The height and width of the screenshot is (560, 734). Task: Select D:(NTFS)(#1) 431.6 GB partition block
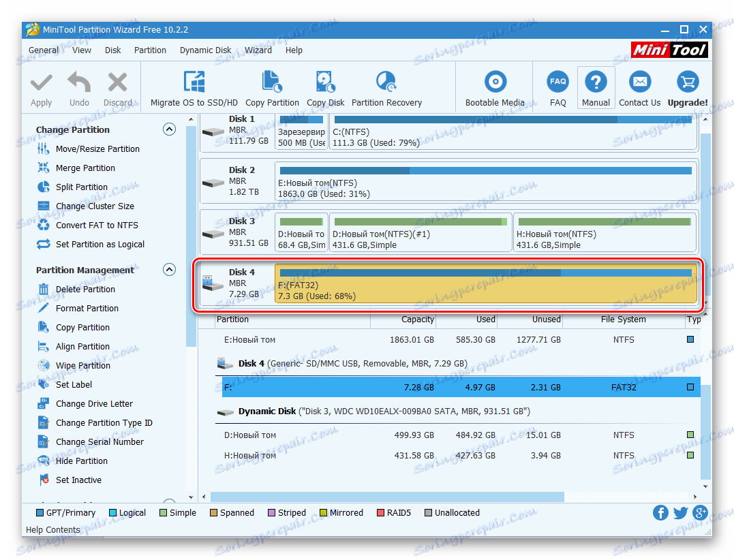[x=420, y=232]
